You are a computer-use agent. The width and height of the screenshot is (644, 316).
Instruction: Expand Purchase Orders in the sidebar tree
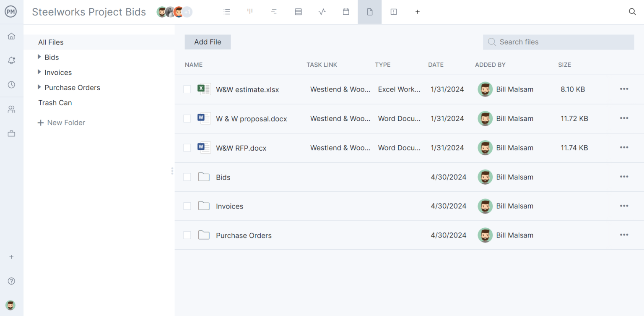(x=39, y=87)
